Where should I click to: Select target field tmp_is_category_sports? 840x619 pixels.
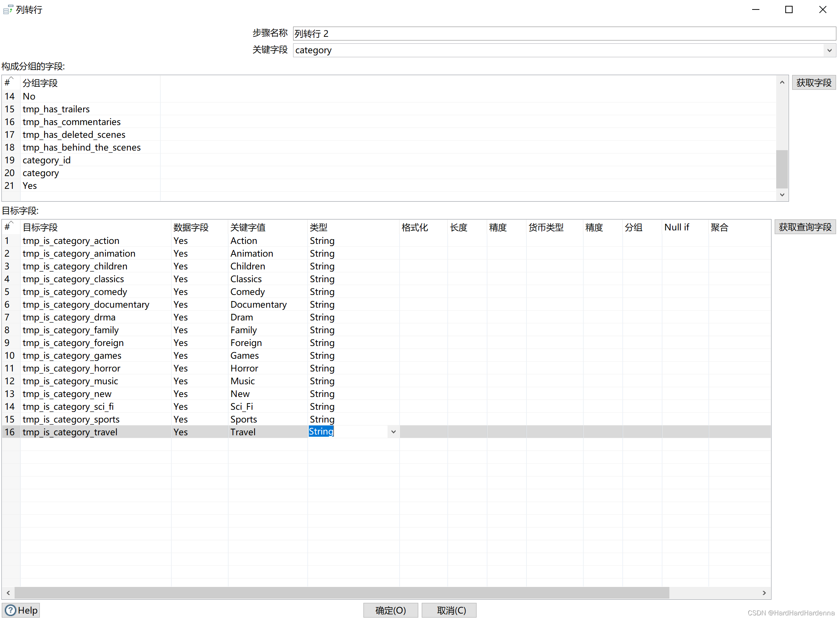click(71, 419)
